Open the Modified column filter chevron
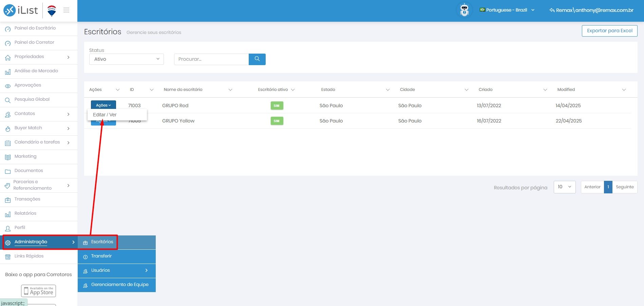This screenshot has width=644, height=306. pos(624,90)
